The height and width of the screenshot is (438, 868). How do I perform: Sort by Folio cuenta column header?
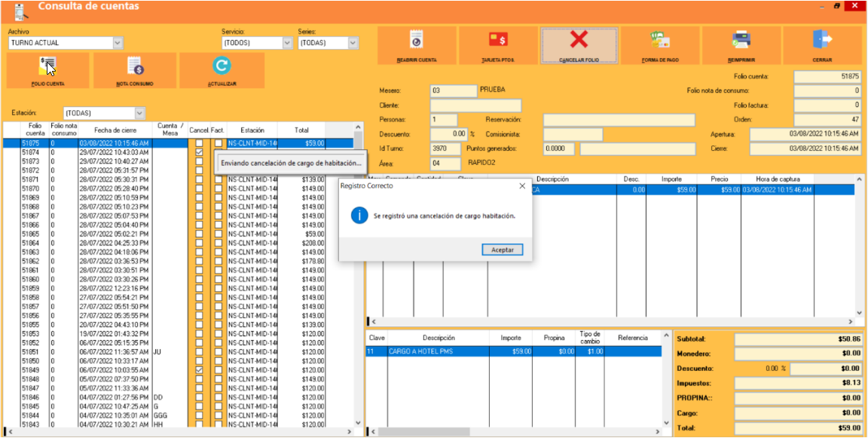click(x=35, y=130)
